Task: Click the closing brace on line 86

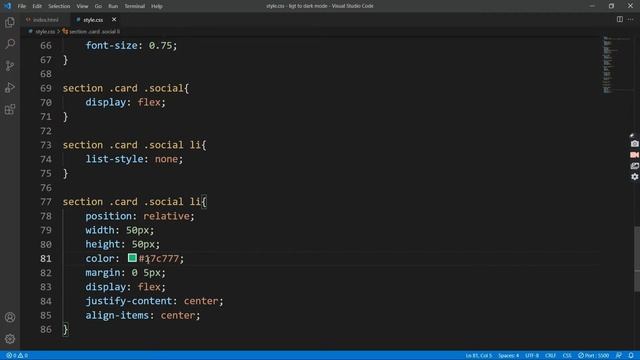Action: (65, 329)
